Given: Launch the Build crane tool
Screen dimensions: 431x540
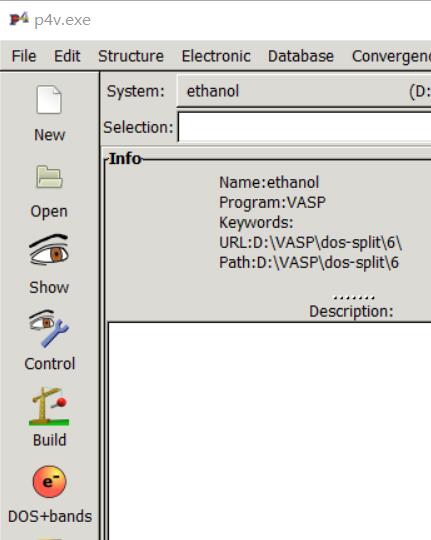Looking at the screenshot, I should click(49, 406).
